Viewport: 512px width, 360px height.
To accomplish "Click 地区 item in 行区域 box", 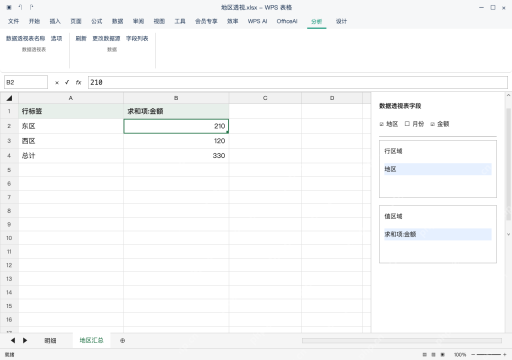I will point(438,169).
